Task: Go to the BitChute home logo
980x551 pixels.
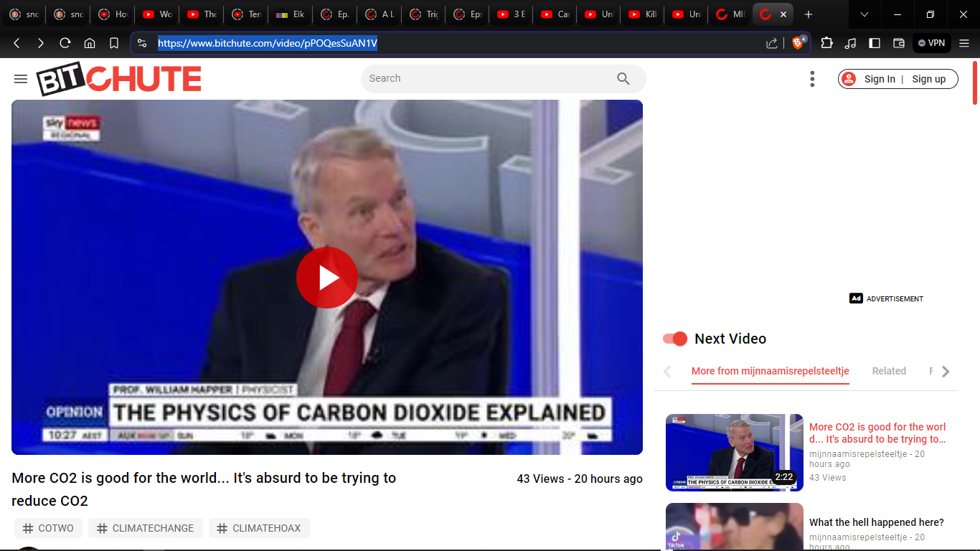Action: tap(119, 79)
